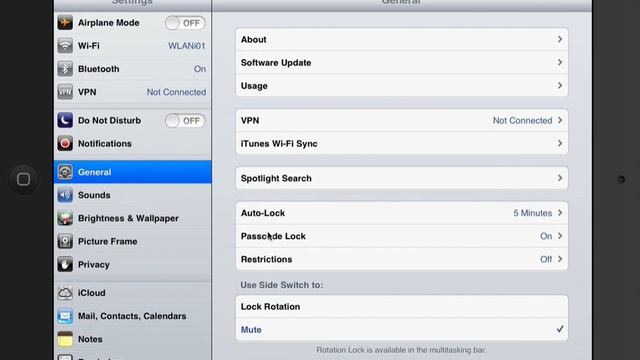The height and width of the screenshot is (360, 640).
Task: Tap 'Rotation Lock is available' footer note
Action: [401, 350]
